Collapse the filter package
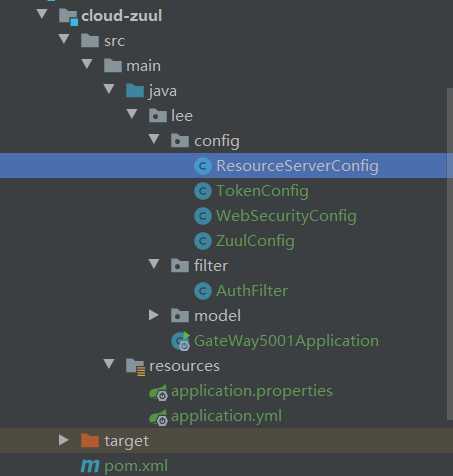 point(154,264)
